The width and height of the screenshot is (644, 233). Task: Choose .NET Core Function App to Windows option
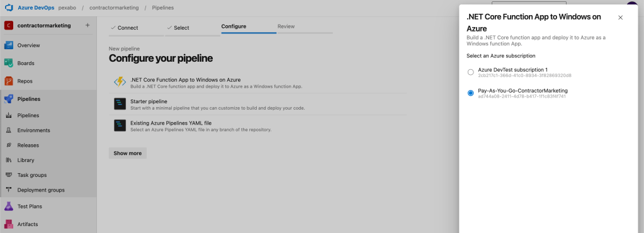click(x=258, y=82)
